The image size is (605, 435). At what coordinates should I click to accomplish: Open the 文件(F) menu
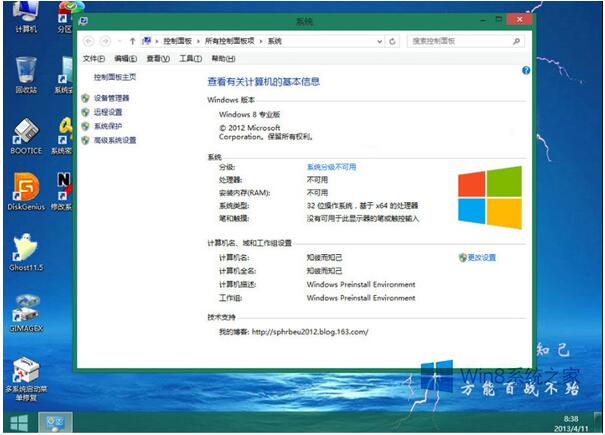(x=93, y=59)
